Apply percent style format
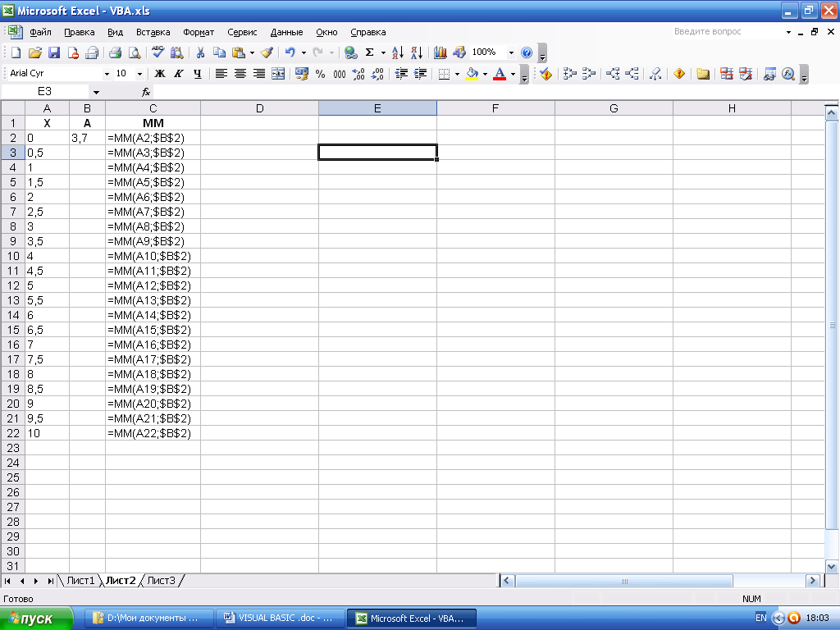This screenshot has width=840, height=630. coord(321,74)
